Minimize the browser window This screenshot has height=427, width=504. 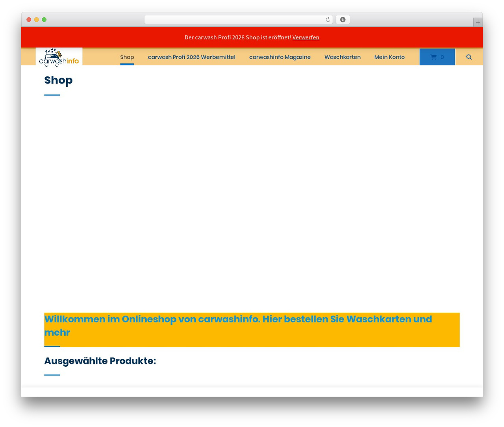tap(37, 20)
